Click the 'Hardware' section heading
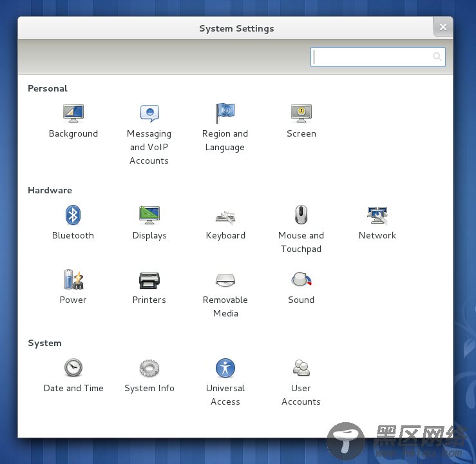 [x=50, y=190]
